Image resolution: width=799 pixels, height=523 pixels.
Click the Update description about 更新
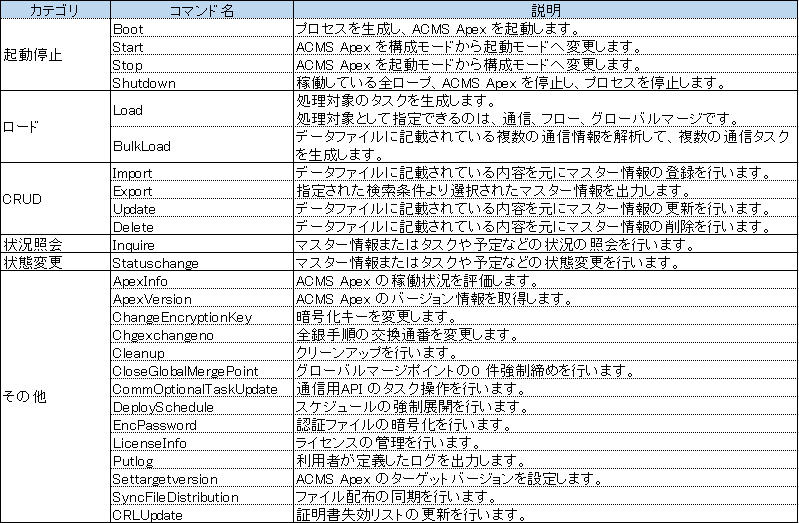[x=534, y=208]
